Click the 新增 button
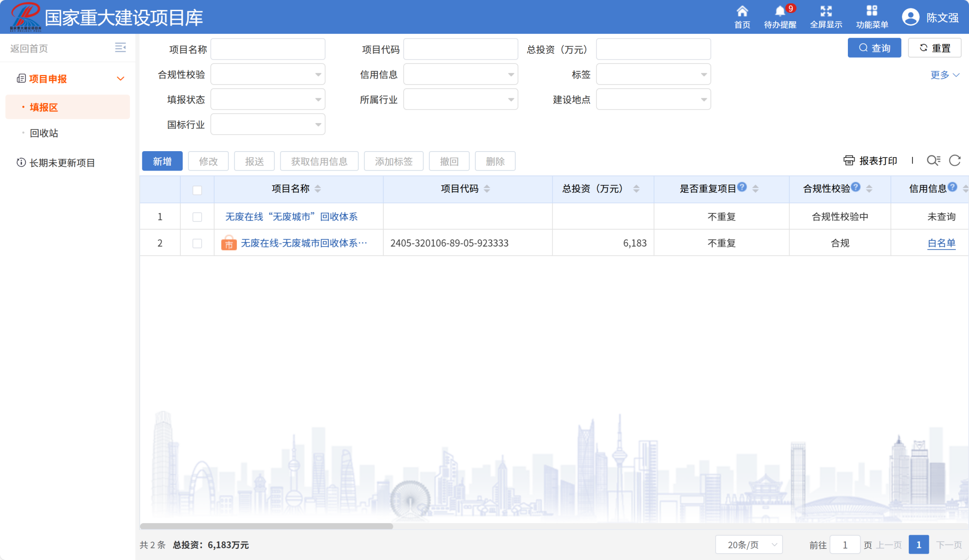 162,161
